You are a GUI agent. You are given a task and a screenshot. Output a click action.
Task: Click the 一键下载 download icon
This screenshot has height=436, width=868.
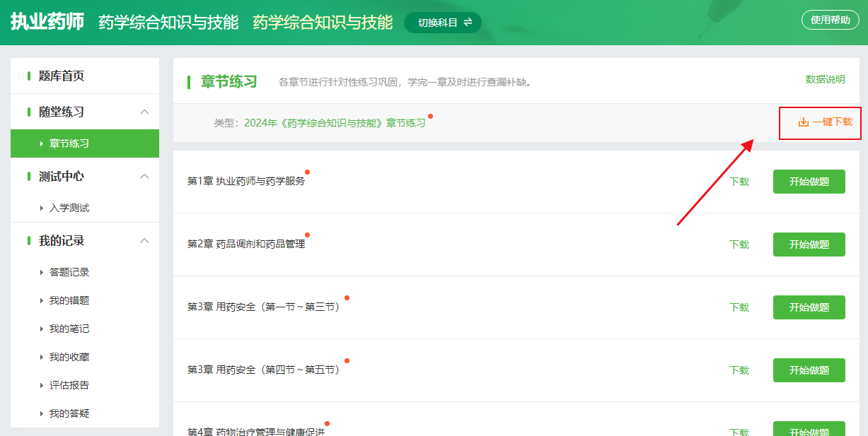(x=803, y=122)
